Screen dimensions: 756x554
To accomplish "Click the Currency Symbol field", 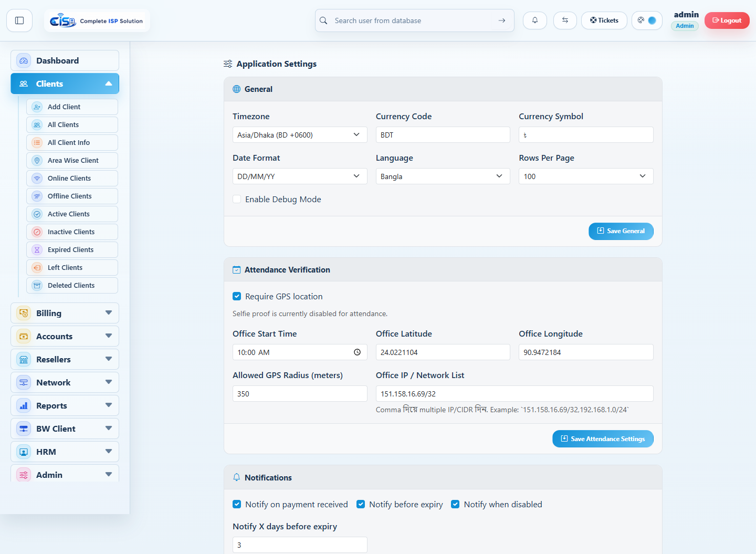I will coord(586,134).
